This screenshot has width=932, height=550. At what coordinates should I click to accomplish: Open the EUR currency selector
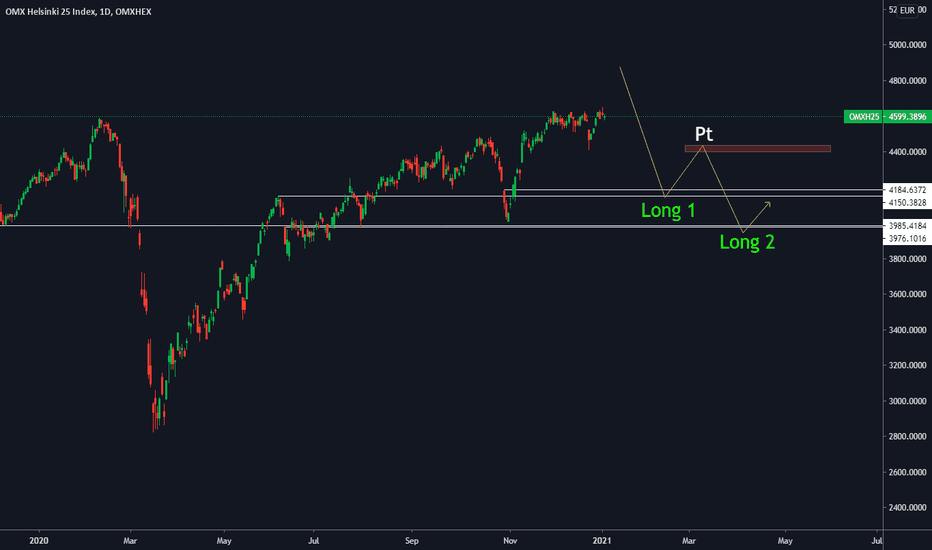pyautogui.click(x=907, y=10)
